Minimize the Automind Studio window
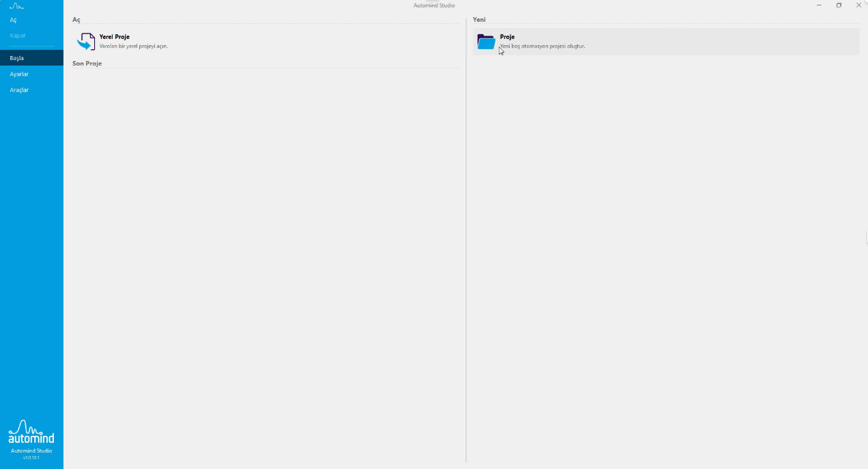 (x=819, y=5)
